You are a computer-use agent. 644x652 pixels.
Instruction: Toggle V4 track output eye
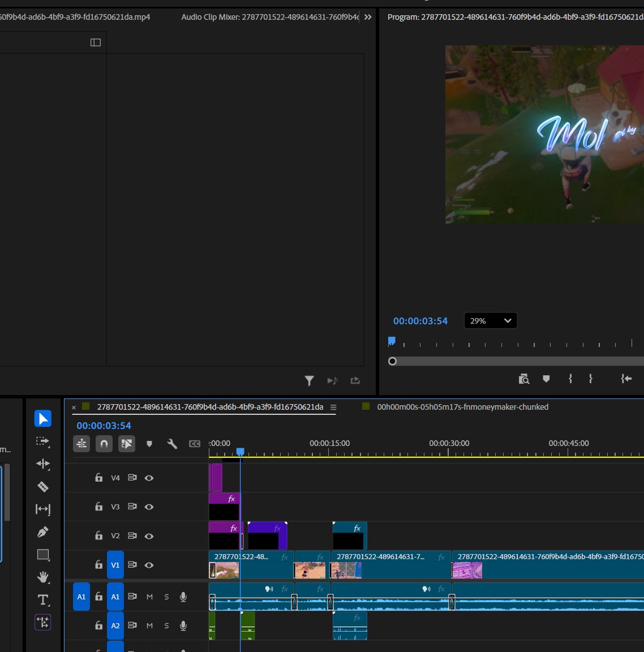click(x=149, y=478)
